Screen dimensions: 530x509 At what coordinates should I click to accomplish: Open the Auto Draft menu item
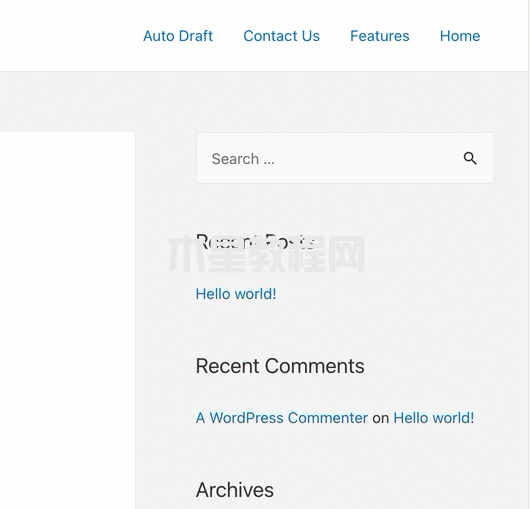[x=178, y=36]
